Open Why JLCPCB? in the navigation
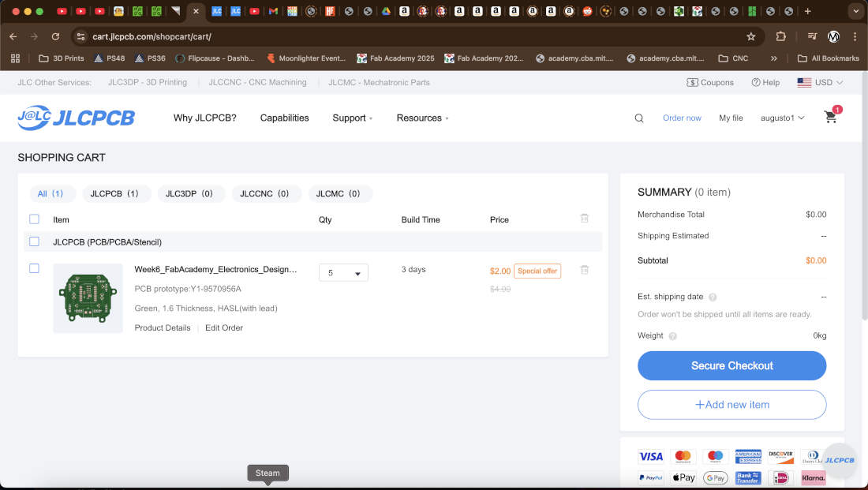The image size is (868, 490). tap(205, 118)
